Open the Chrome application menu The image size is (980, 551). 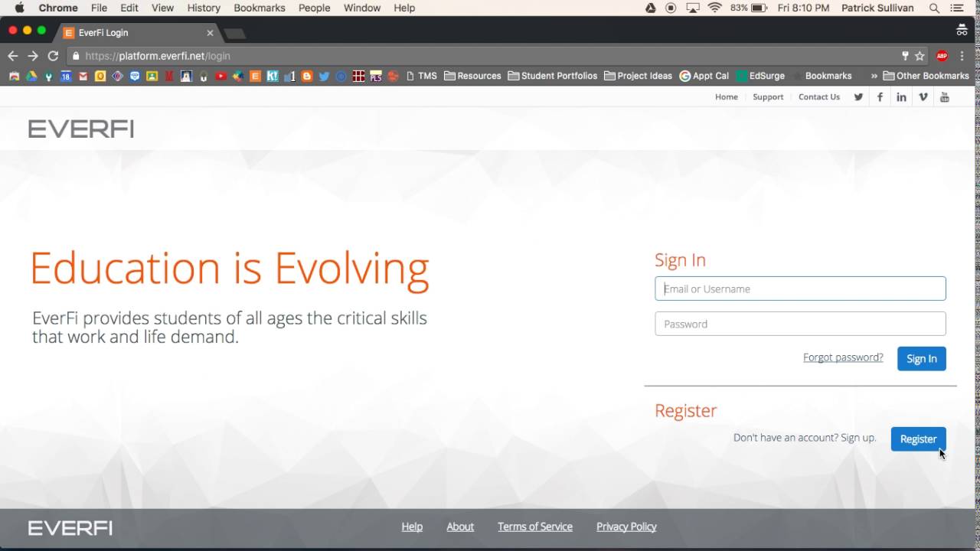[x=58, y=8]
